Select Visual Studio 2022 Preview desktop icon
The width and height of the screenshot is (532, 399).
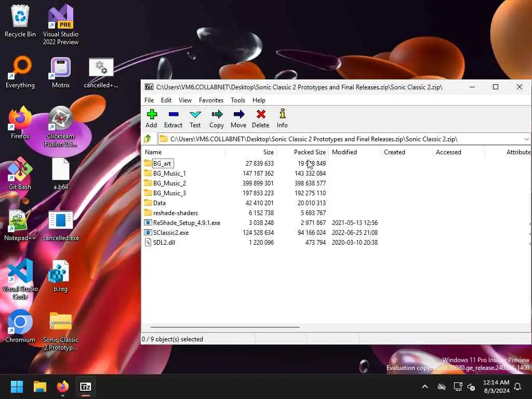tap(61, 24)
